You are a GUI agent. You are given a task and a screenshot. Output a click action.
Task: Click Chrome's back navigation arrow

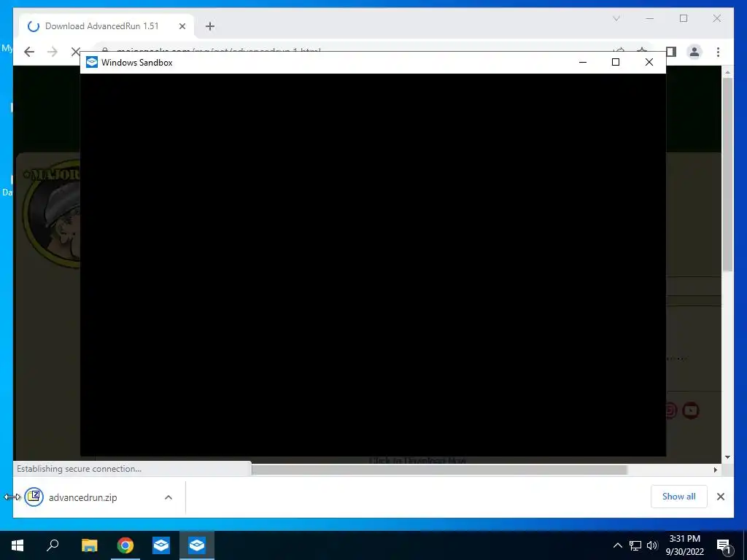pos(29,52)
